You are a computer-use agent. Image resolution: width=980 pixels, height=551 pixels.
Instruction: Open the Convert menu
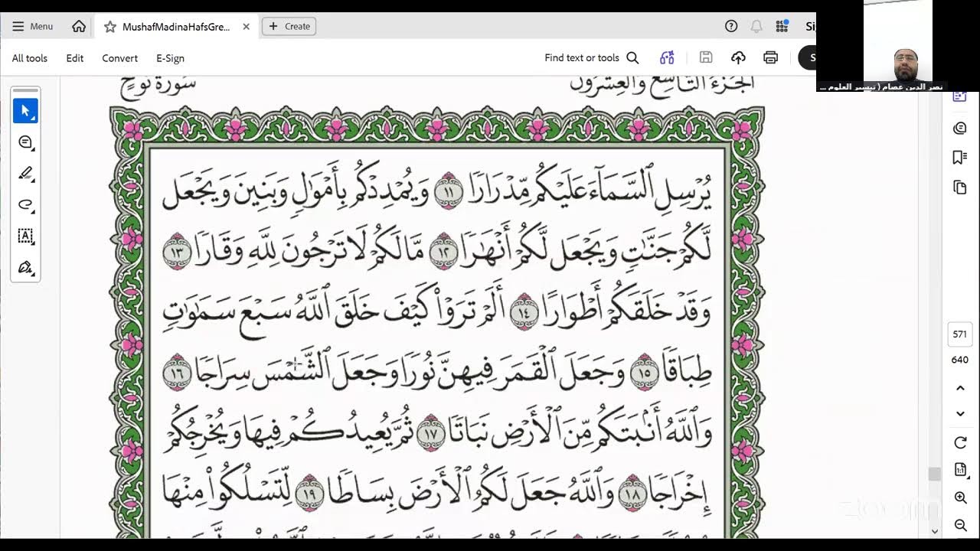point(120,58)
